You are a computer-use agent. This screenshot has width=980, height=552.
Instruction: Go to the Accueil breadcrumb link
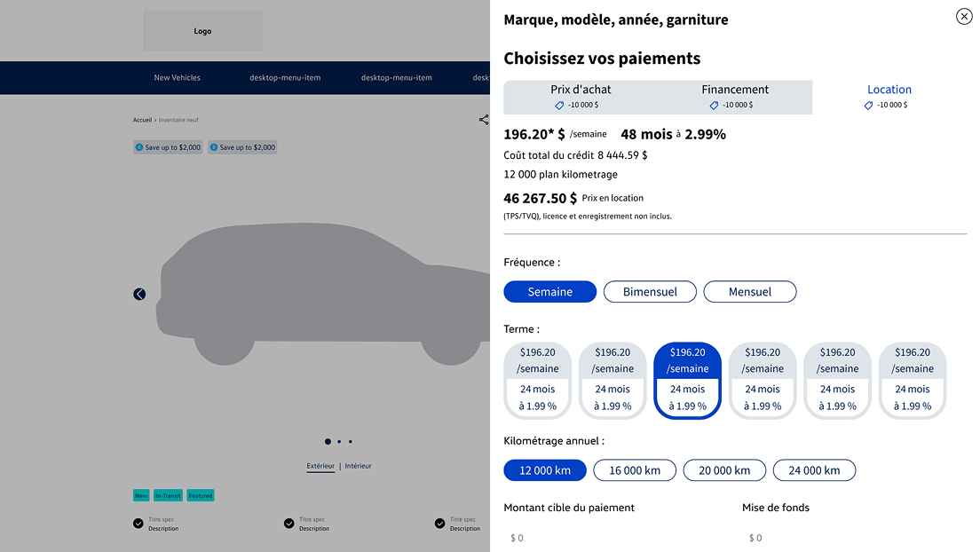coord(142,120)
